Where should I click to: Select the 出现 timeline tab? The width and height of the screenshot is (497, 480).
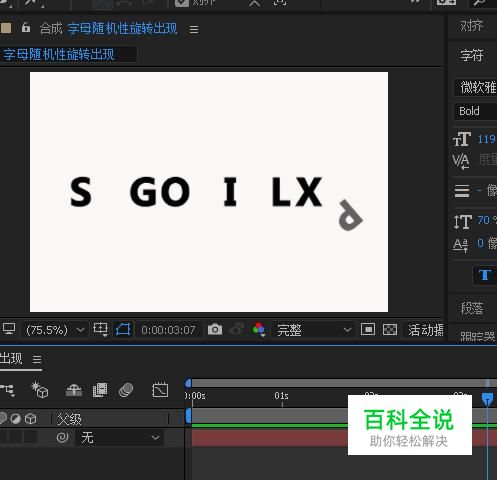point(11,359)
